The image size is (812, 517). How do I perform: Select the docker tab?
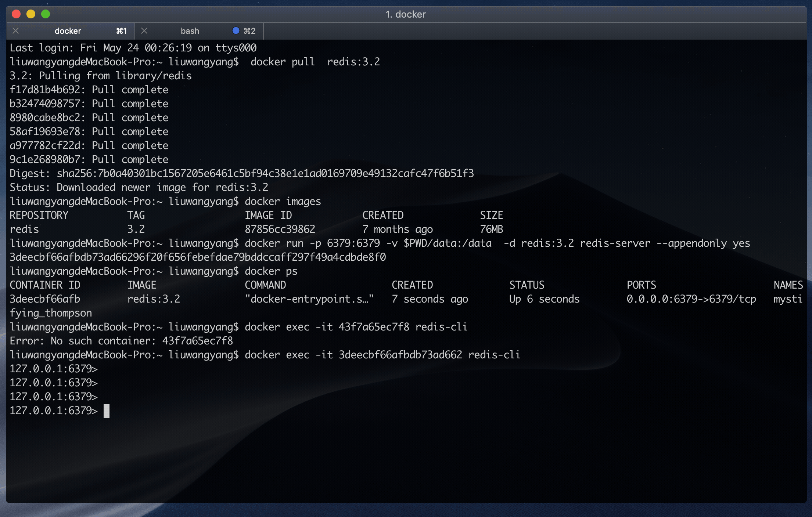68,31
